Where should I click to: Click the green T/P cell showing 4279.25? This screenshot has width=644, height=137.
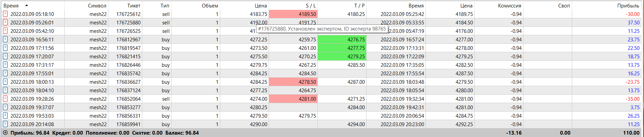point(342,56)
